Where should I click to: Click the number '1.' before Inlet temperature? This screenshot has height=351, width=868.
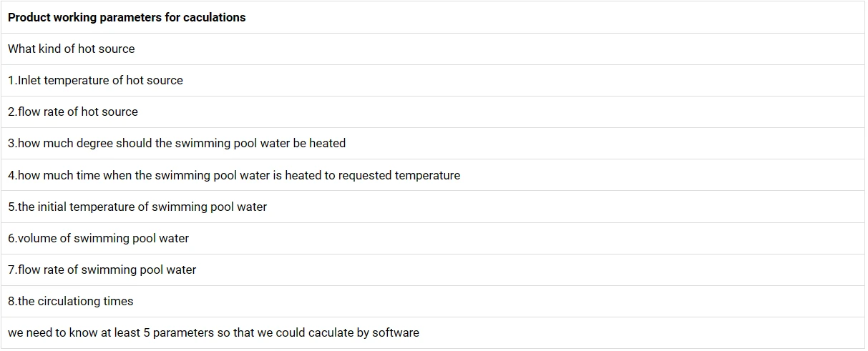12,80
